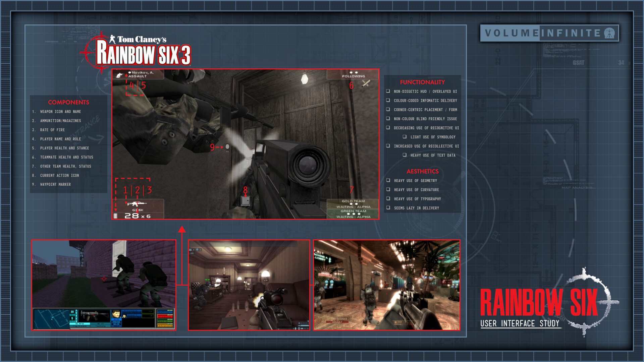Viewport: 644px width, 362px height.
Task: Select the white waypoint marker labeled 9
Action: [x=228, y=146]
